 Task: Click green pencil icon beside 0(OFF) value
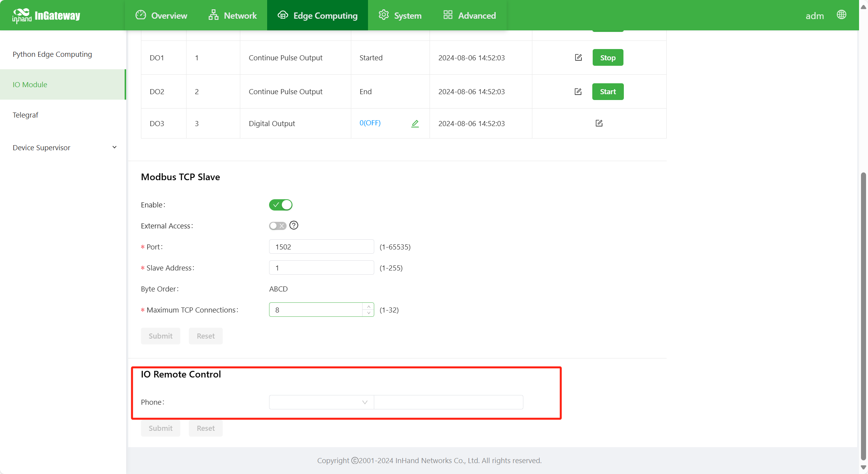415,123
